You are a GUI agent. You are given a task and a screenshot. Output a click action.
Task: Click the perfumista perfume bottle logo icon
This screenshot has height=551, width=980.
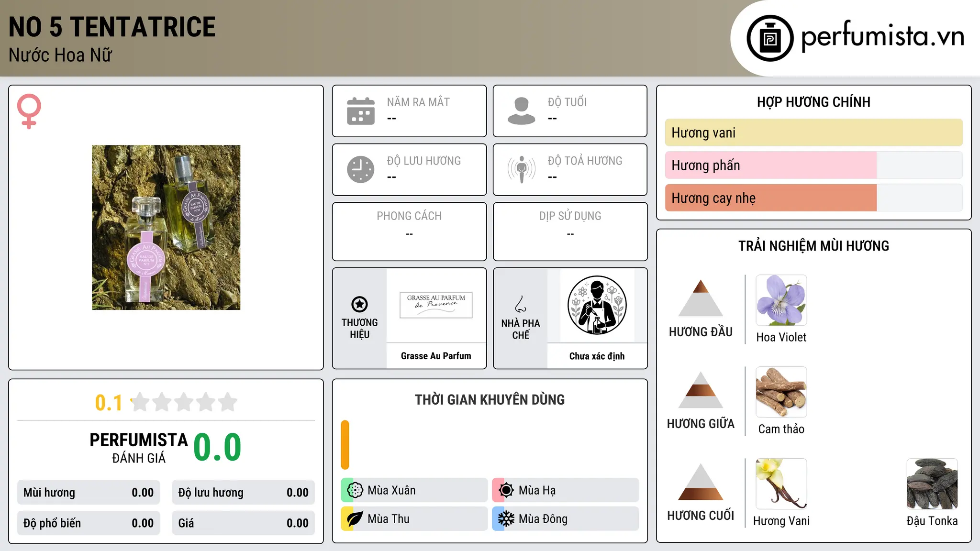pyautogui.click(x=770, y=38)
